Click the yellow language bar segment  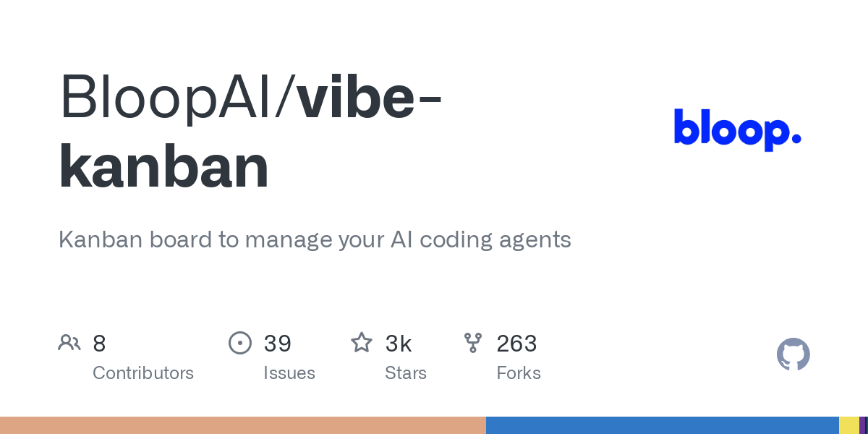click(x=849, y=425)
